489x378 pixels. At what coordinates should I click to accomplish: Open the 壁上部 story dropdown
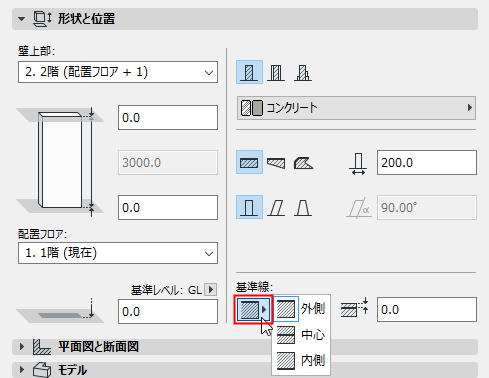tap(118, 72)
